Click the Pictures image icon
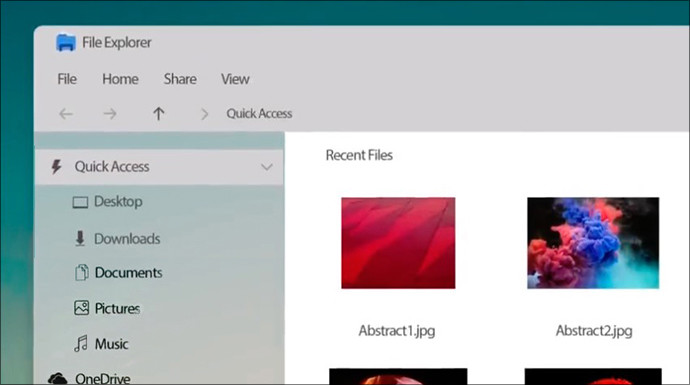Viewport: 690px width, 385px height. [81, 308]
